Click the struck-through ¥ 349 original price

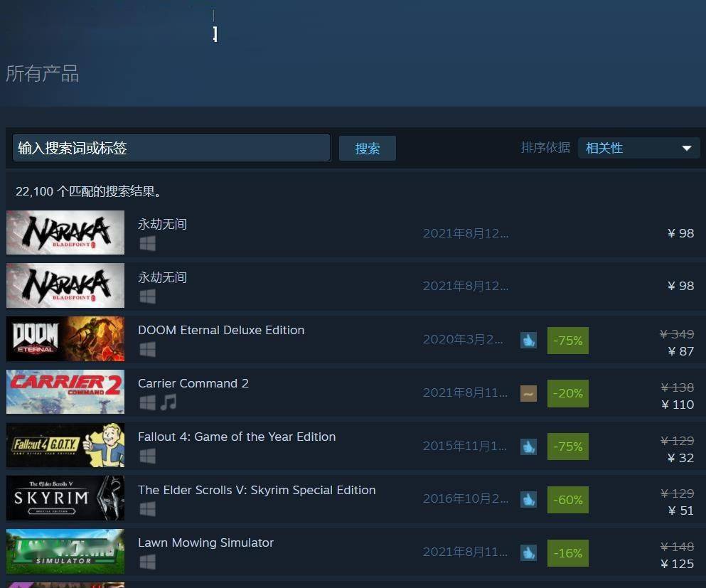(x=677, y=334)
